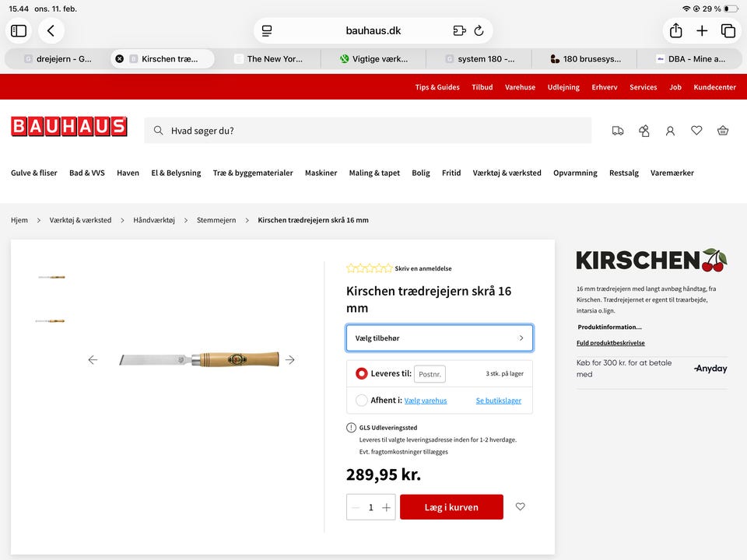
Task: Select second product thumbnail
Action: tap(50, 321)
